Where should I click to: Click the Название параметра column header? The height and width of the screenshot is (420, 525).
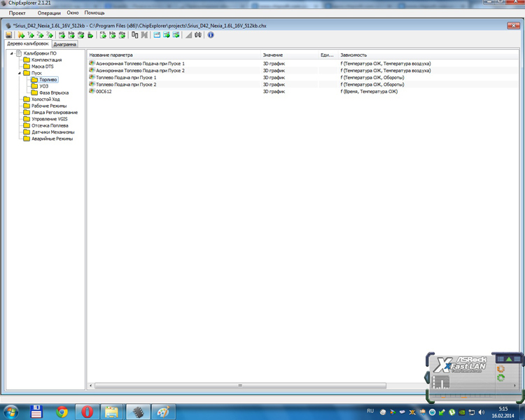pyautogui.click(x=111, y=55)
